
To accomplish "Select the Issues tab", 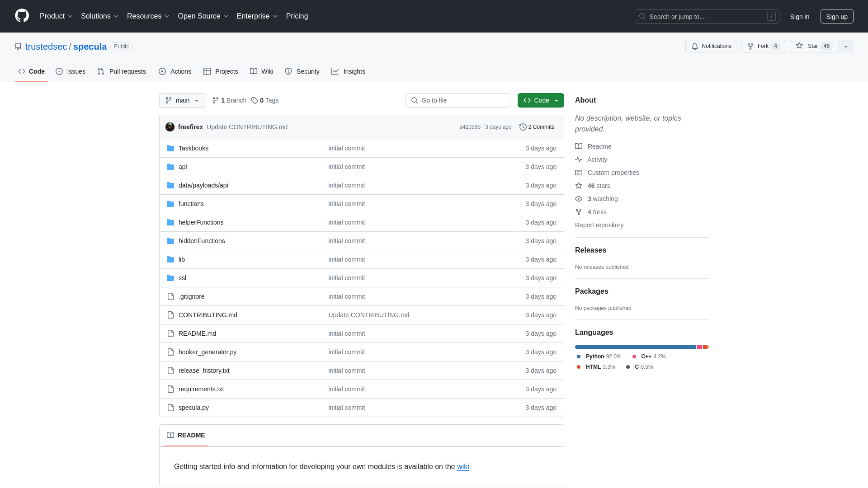I will click(71, 71).
